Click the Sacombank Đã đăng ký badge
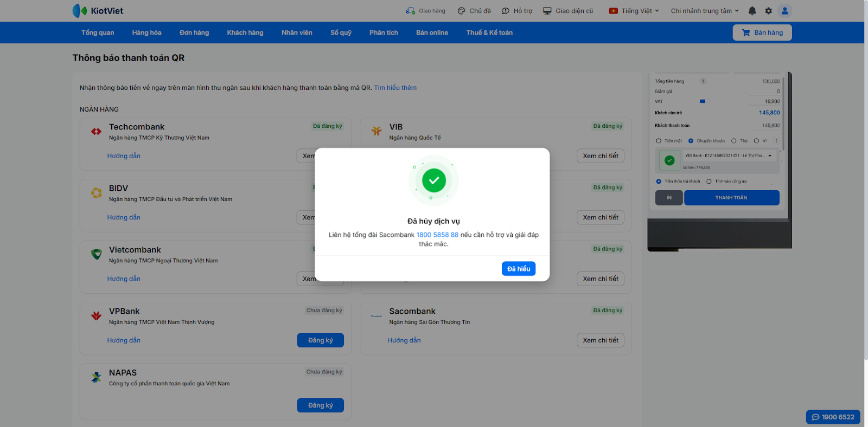 pos(608,310)
